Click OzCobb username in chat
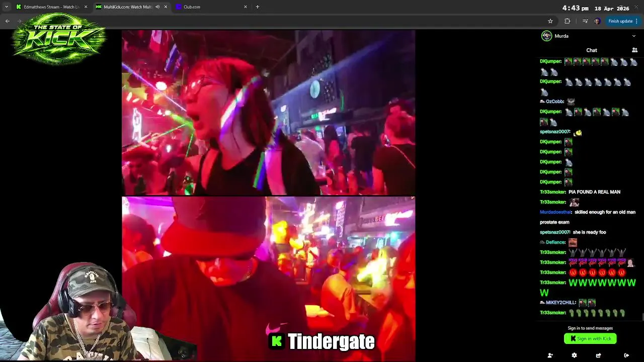Viewport: 644px width, 362px height. coord(554,102)
